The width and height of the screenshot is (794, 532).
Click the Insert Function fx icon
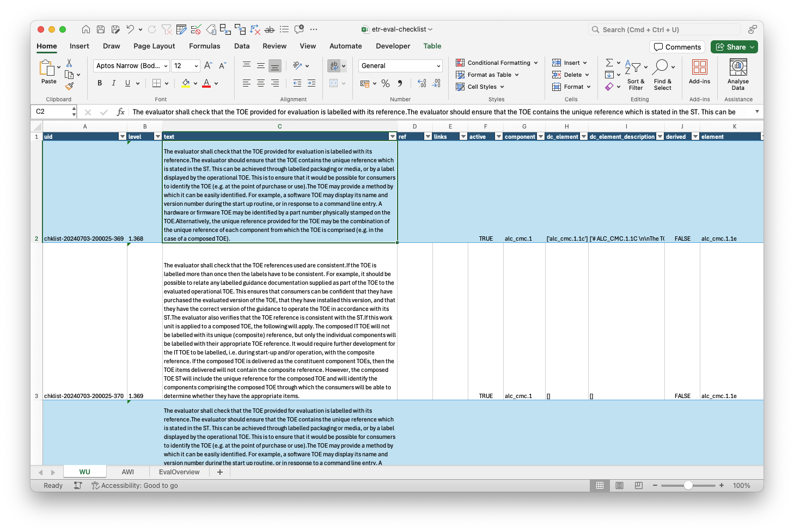(x=121, y=112)
